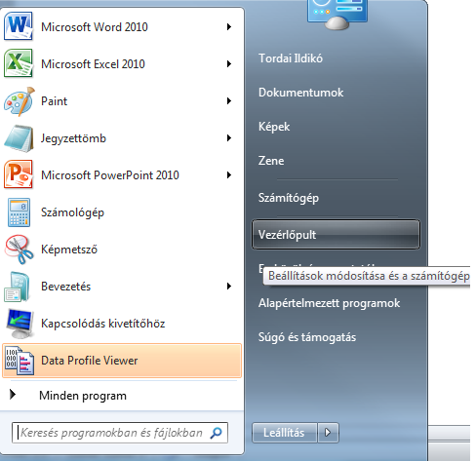
Task: Launch Számológép from program list
Action: pos(72,212)
